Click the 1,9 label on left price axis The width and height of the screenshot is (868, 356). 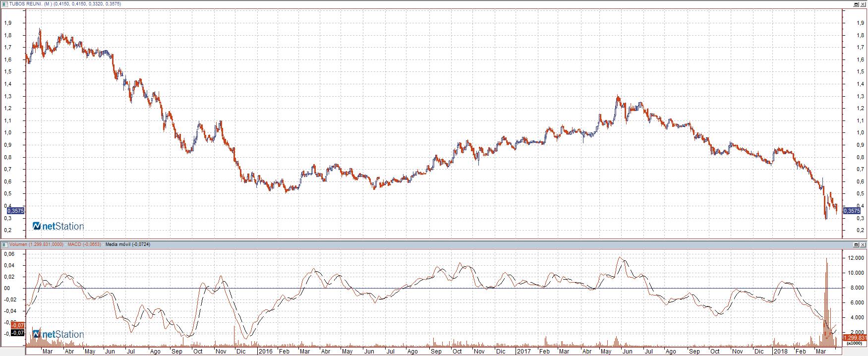click(x=7, y=23)
